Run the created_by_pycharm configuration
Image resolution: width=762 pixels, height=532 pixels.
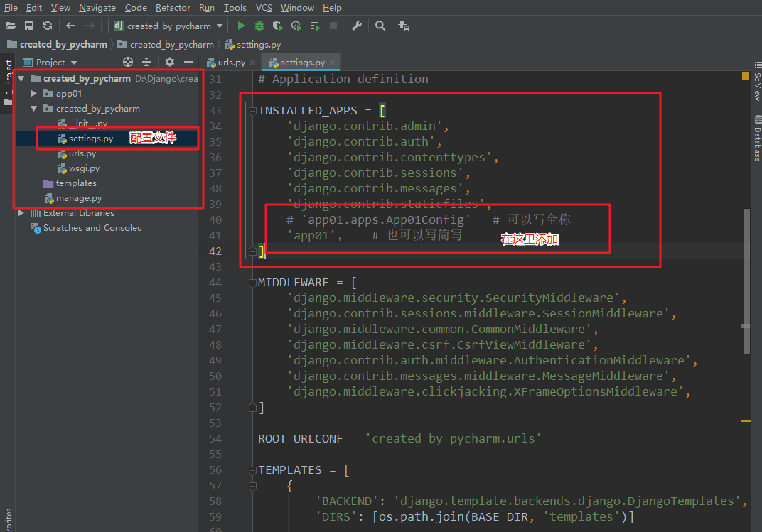[x=240, y=26]
